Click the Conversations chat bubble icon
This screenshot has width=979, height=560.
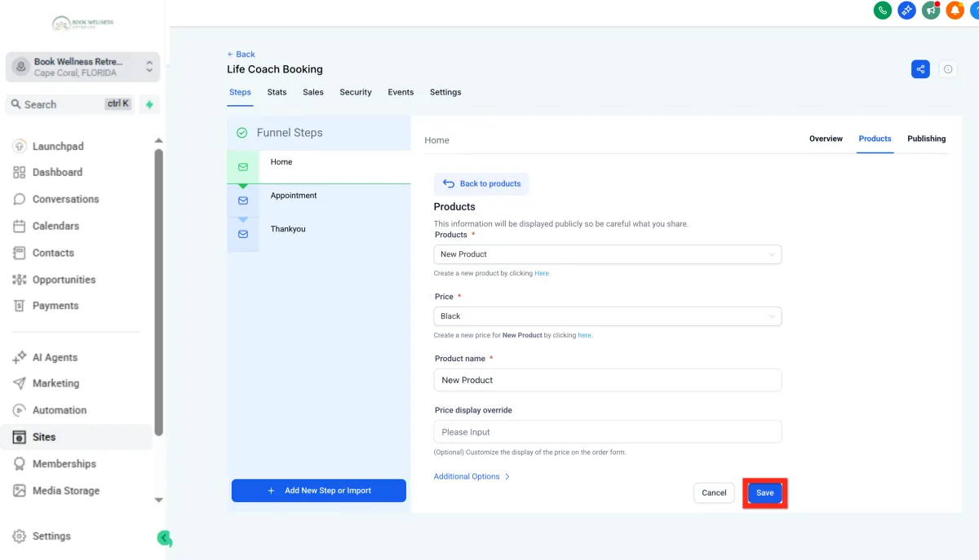tap(20, 199)
